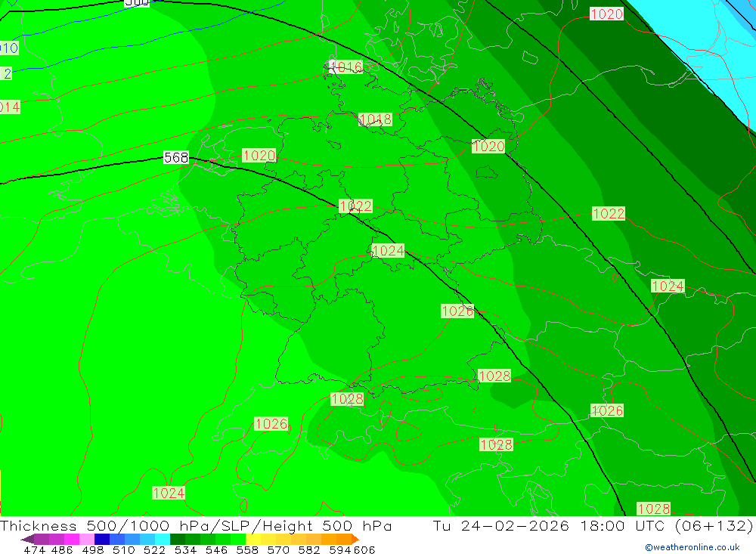Click the 510 legend value

click(123, 549)
